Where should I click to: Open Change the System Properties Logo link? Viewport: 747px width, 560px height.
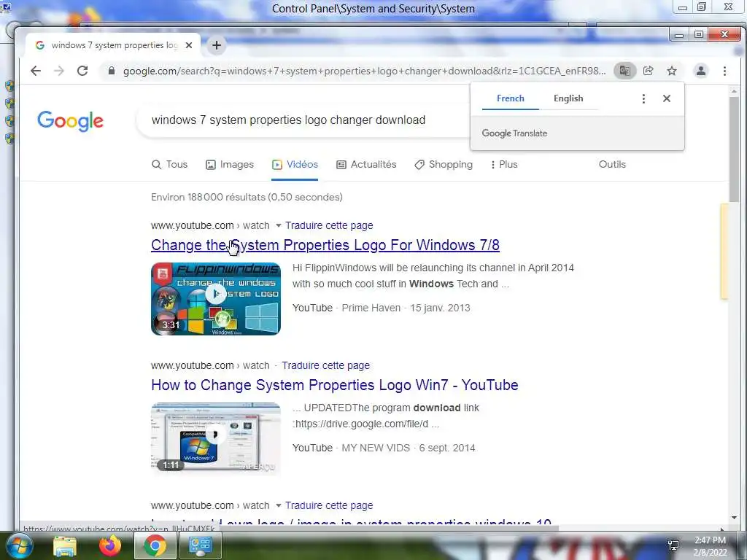coord(325,245)
